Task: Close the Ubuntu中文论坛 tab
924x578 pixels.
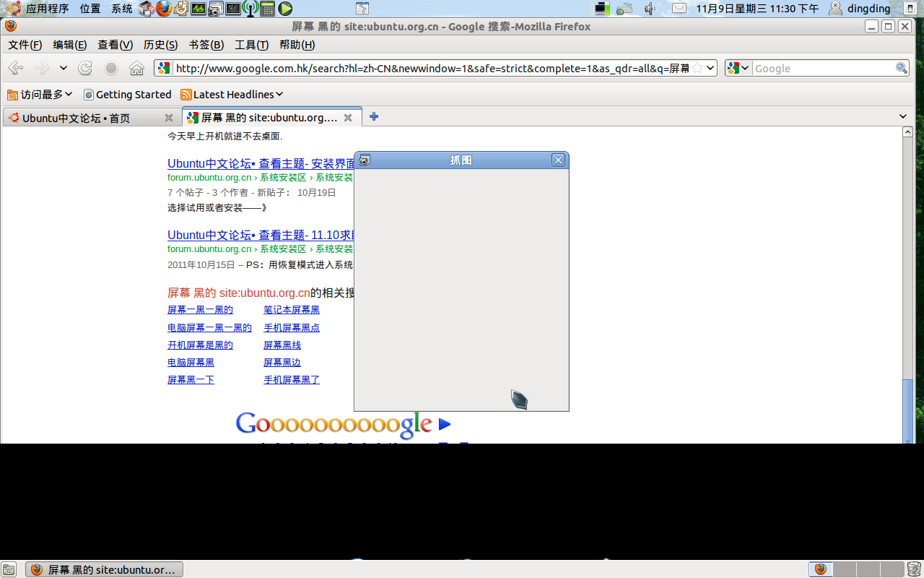Action: 169,118
